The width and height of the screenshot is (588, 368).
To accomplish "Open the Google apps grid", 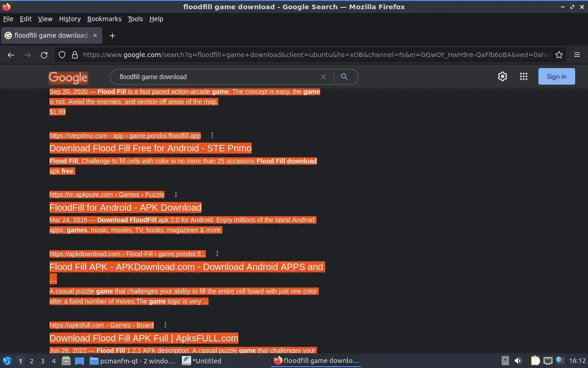I will 524,77.
